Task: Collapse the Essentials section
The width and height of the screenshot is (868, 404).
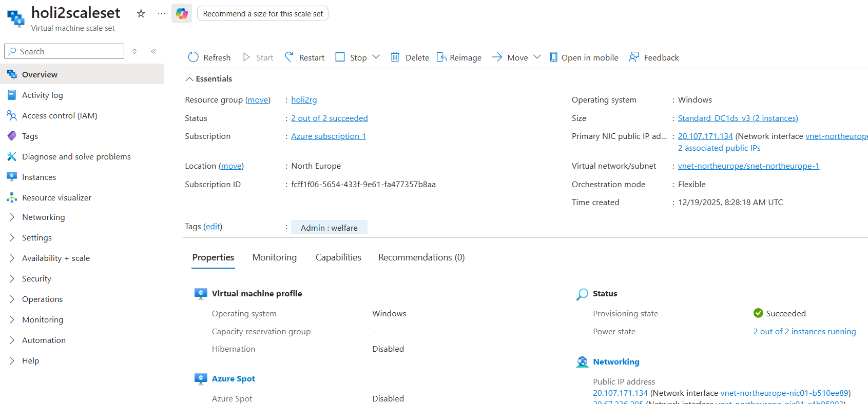Action: point(189,79)
